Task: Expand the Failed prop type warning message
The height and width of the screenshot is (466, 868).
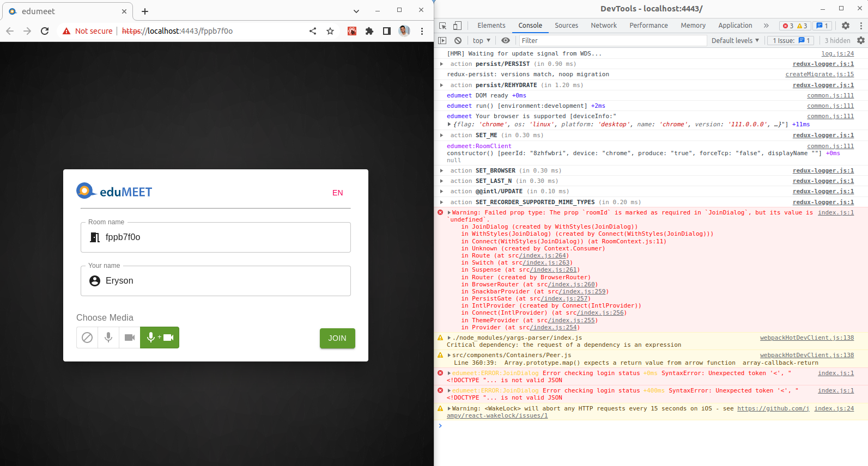Action: pyautogui.click(x=450, y=213)
